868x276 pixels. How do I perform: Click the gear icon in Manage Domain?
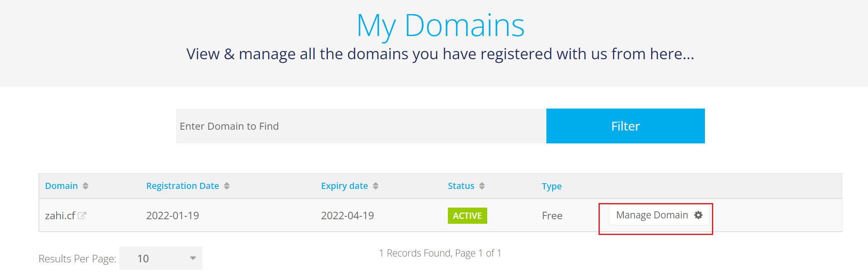pos(698,215)
